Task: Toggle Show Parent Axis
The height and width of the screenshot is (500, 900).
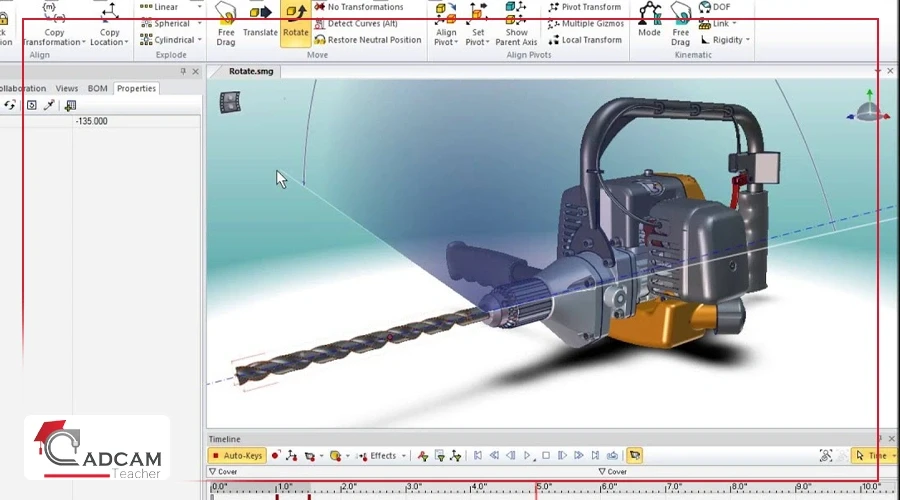Action: pos(516,24)
